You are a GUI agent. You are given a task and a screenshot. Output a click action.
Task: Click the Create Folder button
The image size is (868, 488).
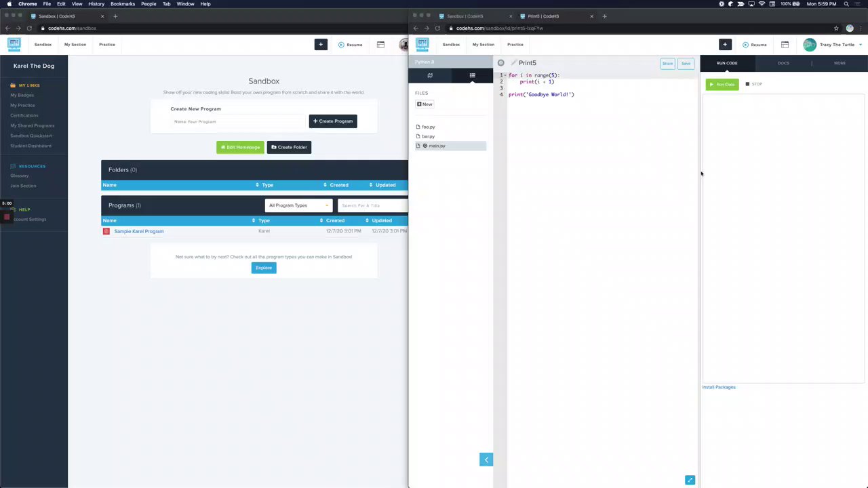289,147
